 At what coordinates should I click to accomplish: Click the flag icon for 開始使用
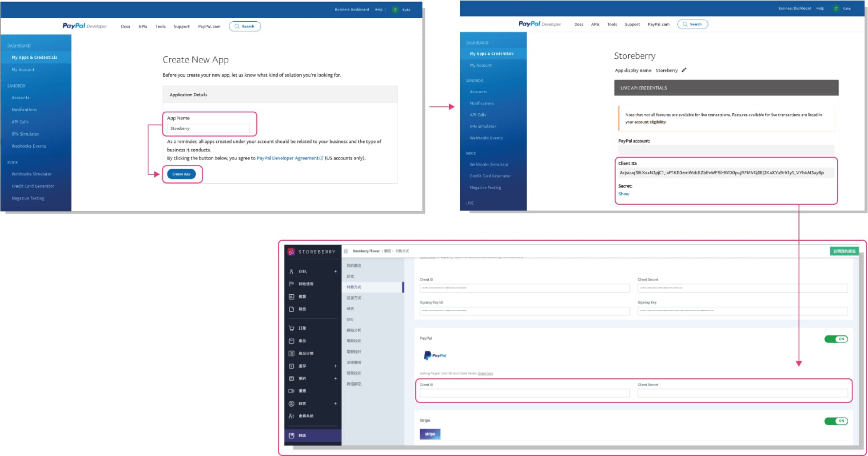point(291,284)
